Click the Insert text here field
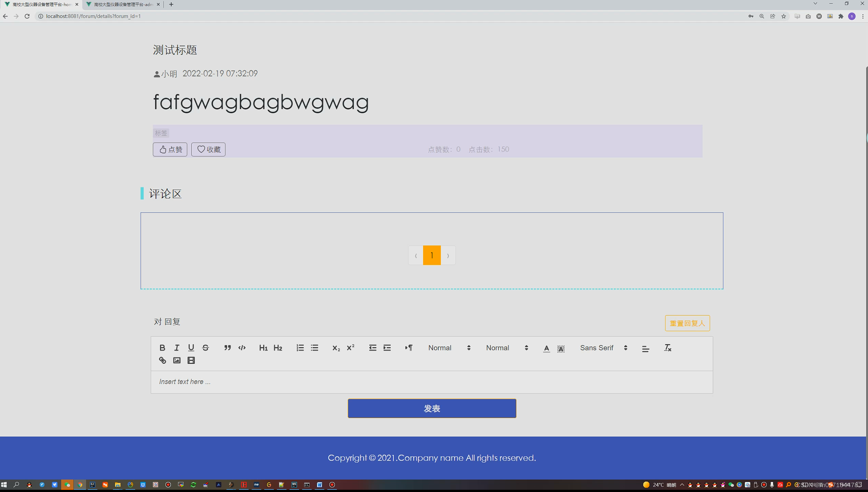 click(x=432, y=382)
